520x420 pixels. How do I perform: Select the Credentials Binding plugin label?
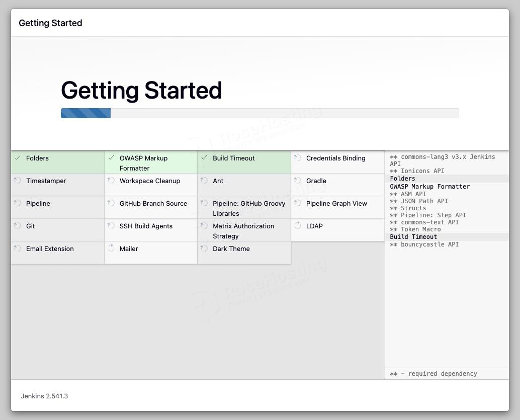[x=335, y=158]
